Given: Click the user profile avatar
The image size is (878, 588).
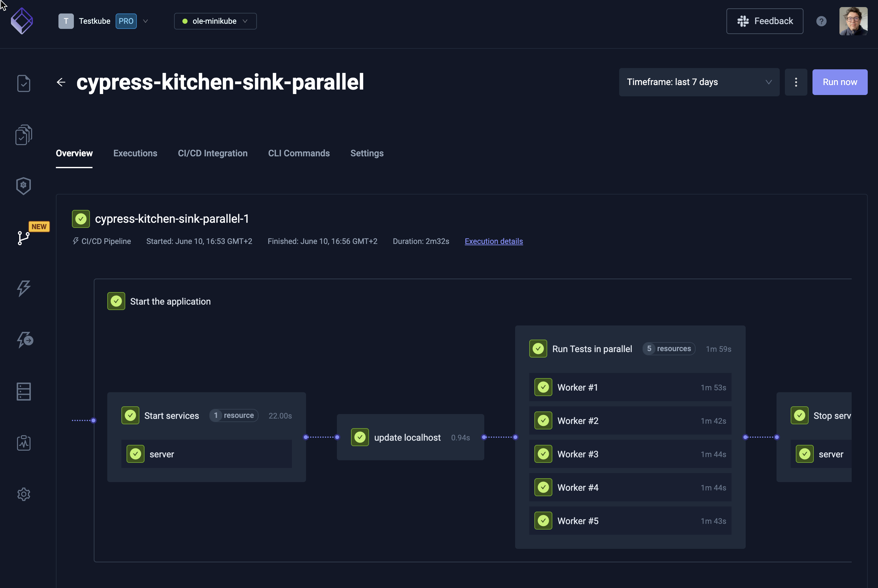Looking at the screenshot, I should (853, 21).
